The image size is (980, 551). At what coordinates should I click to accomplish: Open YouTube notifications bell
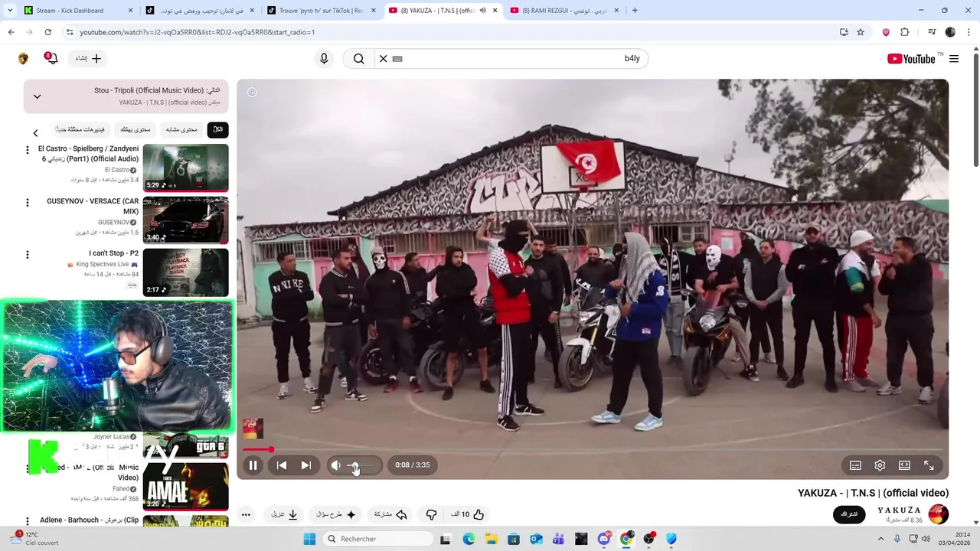coord(51,58)
